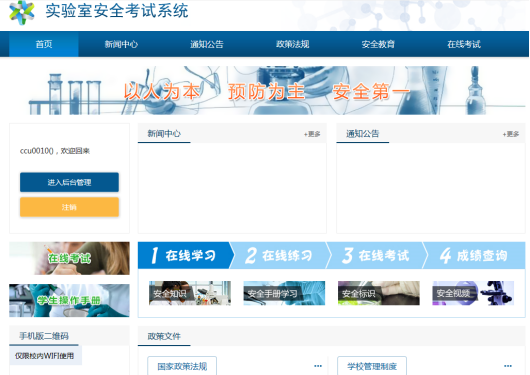Click the site logo icon beside the title

coord(22,13)
